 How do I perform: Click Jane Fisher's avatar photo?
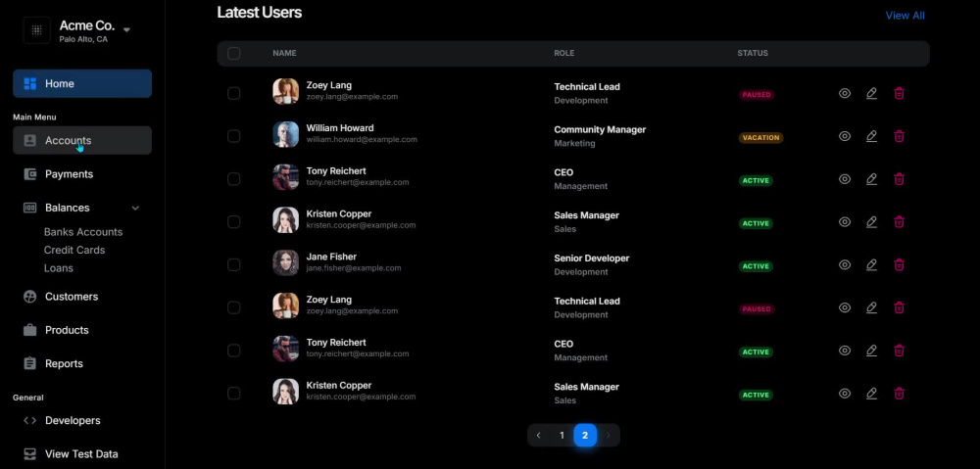pos(285,263)
